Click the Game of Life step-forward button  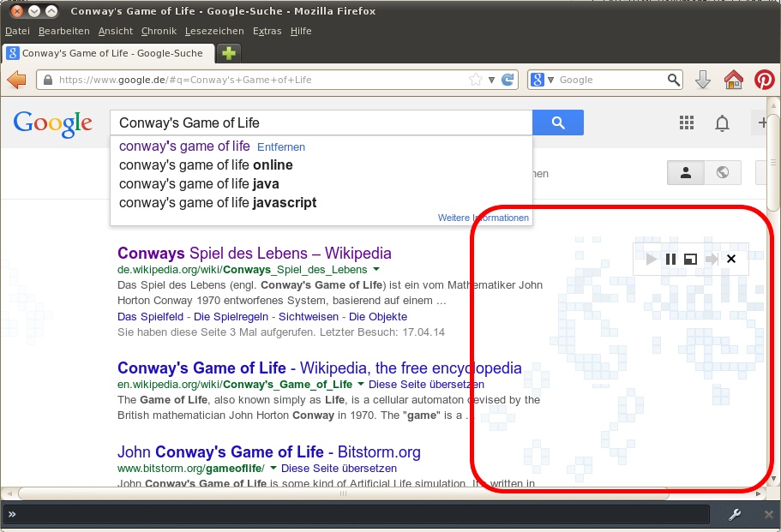712,259
